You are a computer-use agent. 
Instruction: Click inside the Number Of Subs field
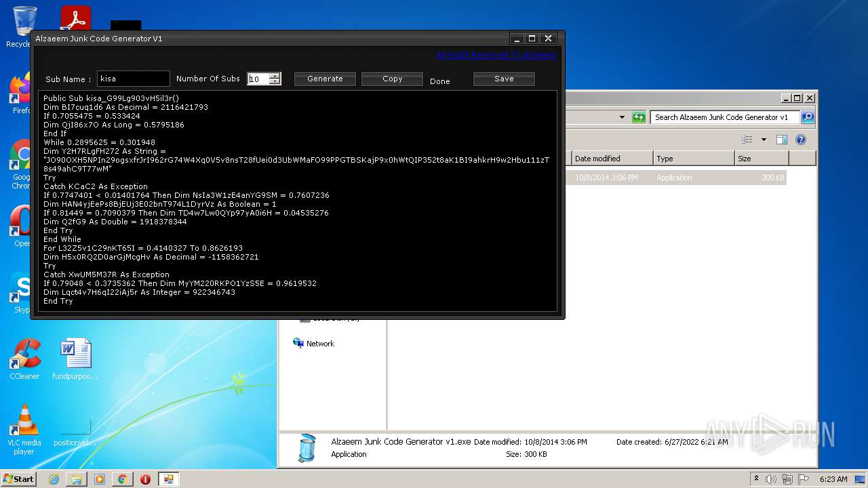point(258,79)
